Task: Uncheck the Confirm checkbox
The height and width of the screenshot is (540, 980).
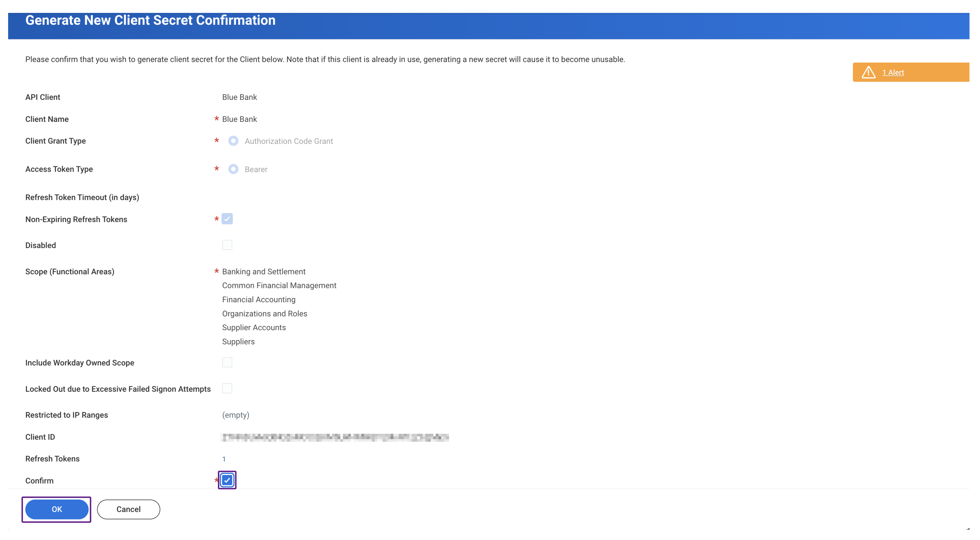Action: 227,480
